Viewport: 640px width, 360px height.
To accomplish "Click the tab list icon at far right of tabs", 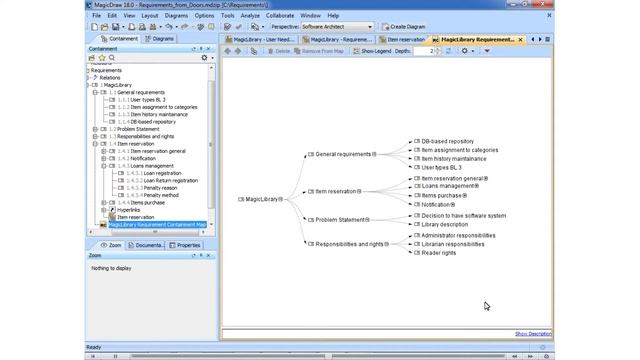I will [x=547, y=40].
